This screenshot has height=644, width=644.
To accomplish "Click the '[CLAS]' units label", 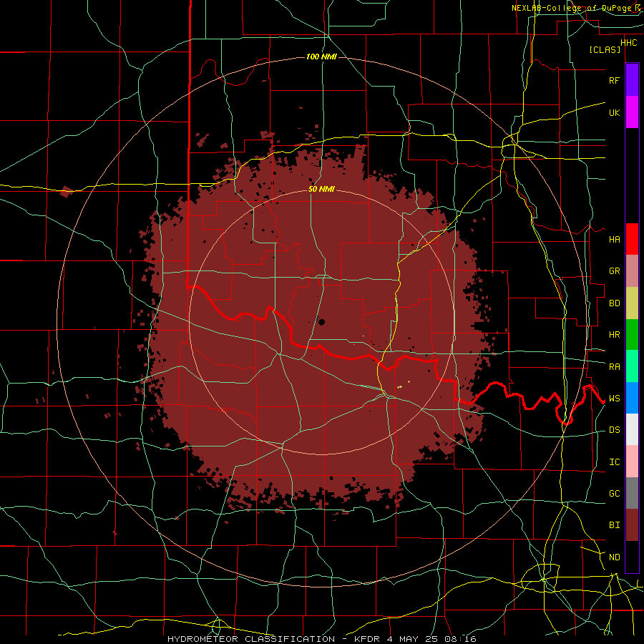I will [x=605, y=49].
